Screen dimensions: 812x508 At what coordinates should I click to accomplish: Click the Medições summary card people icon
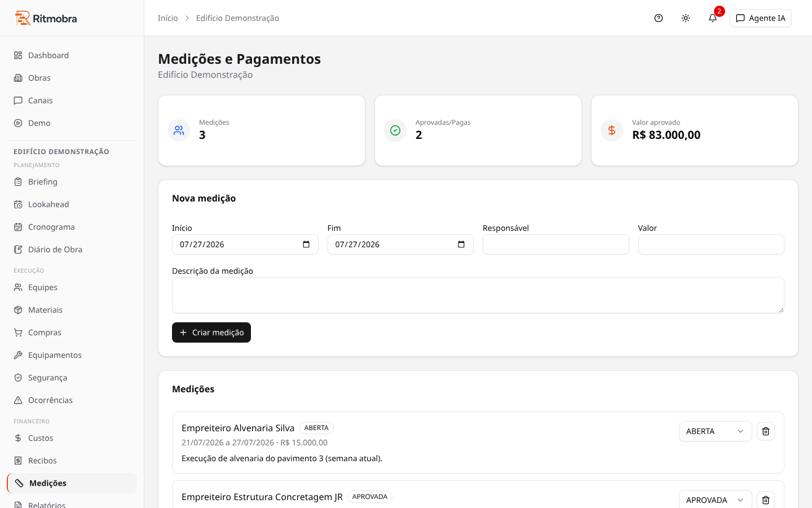coord(179,130)
